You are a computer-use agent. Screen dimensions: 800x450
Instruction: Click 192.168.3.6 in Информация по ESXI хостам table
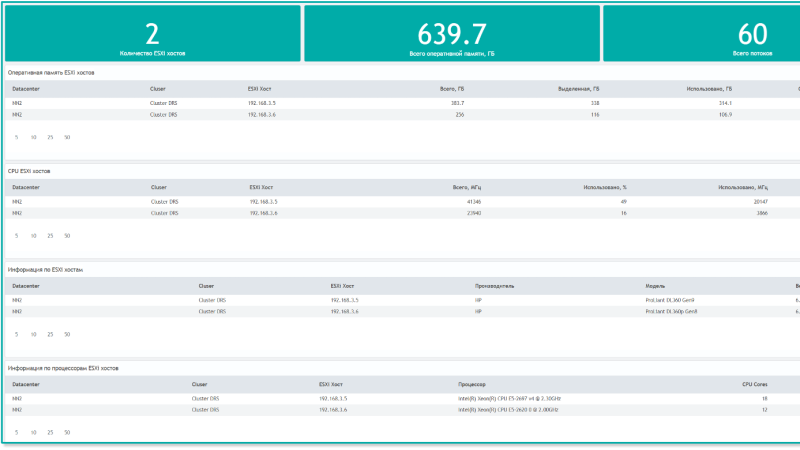(x=344, y=312)
